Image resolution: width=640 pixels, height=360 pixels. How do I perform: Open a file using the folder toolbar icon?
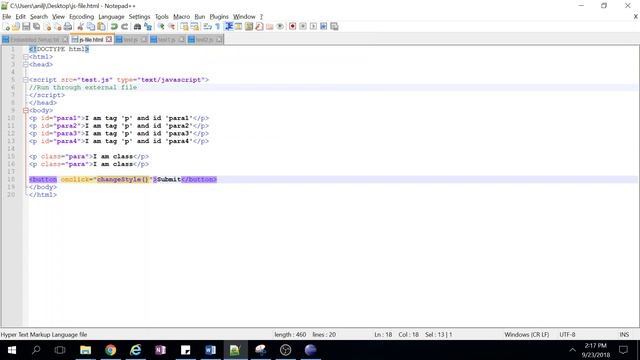pyautogui.click(x=16, y=27)
